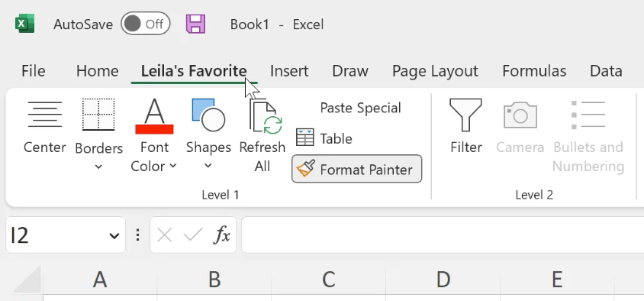The image size is (644, 301).
Task: Click the Bullets and Numbering icon
Action: click(x=588, y=115)
